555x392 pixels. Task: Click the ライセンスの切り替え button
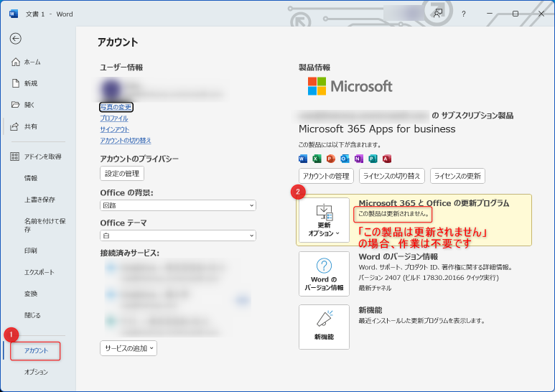[392, 176]
